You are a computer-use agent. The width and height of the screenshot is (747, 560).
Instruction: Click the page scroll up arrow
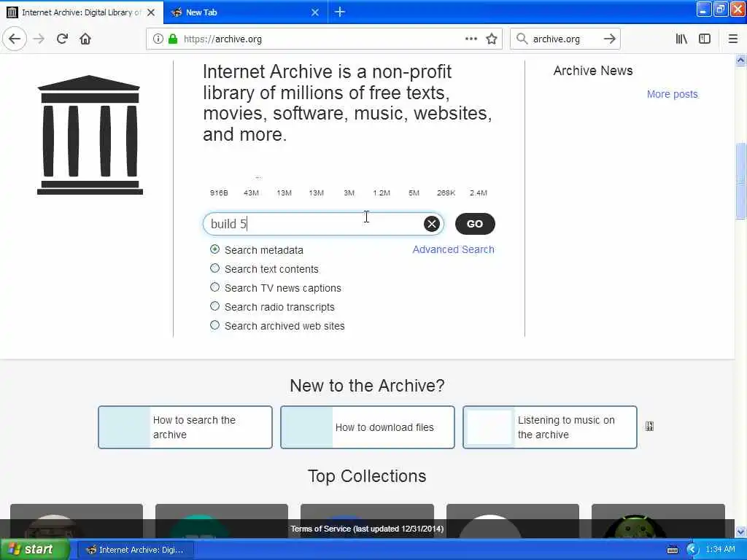coord(741,61)
